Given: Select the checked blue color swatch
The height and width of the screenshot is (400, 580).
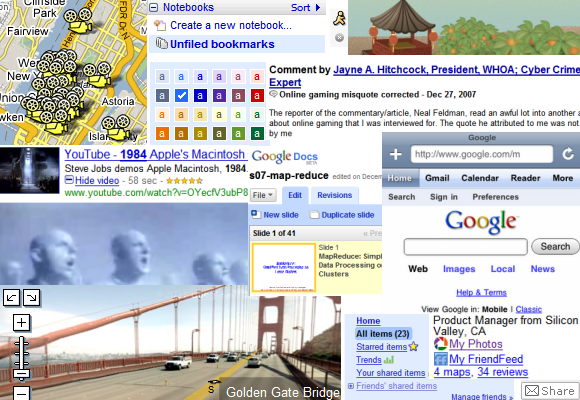Looking at the screenshot, I should pyautogui.click(x=181, y=95).
